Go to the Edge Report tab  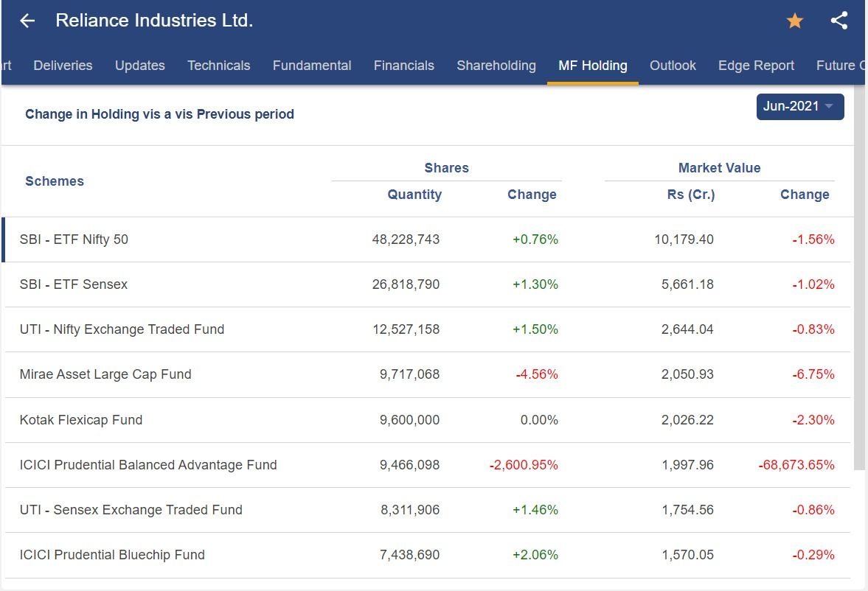(x=756, y=66)
